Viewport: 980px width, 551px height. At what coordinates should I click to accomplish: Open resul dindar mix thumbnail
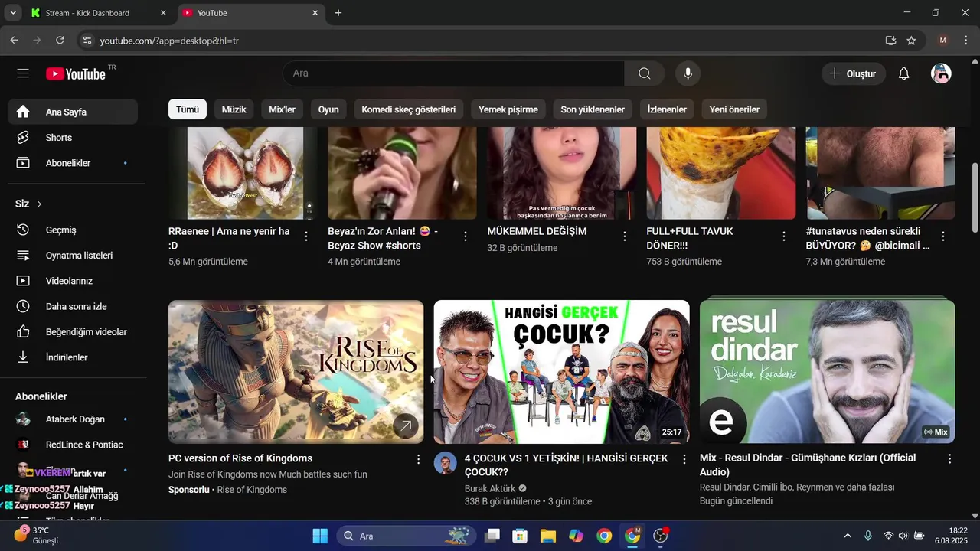tap(827, 372)
